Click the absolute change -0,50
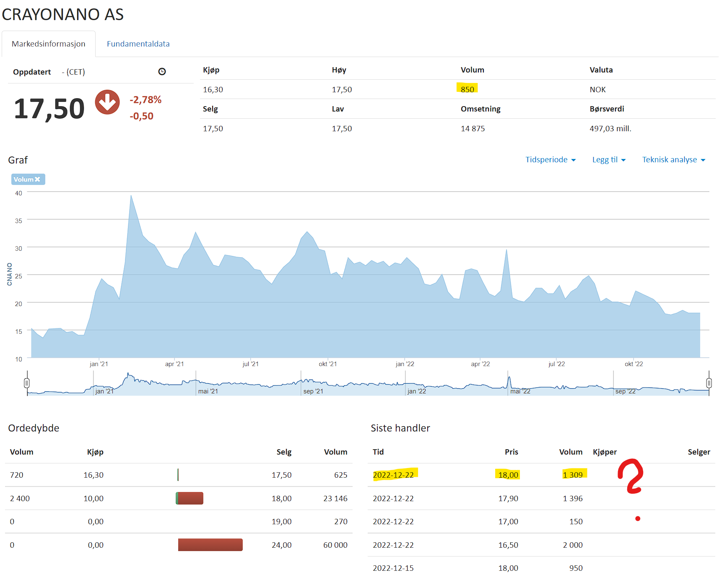 142,116
